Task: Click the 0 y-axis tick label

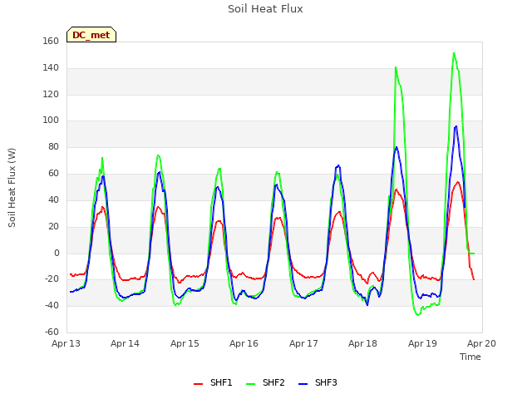Action: 57,253
